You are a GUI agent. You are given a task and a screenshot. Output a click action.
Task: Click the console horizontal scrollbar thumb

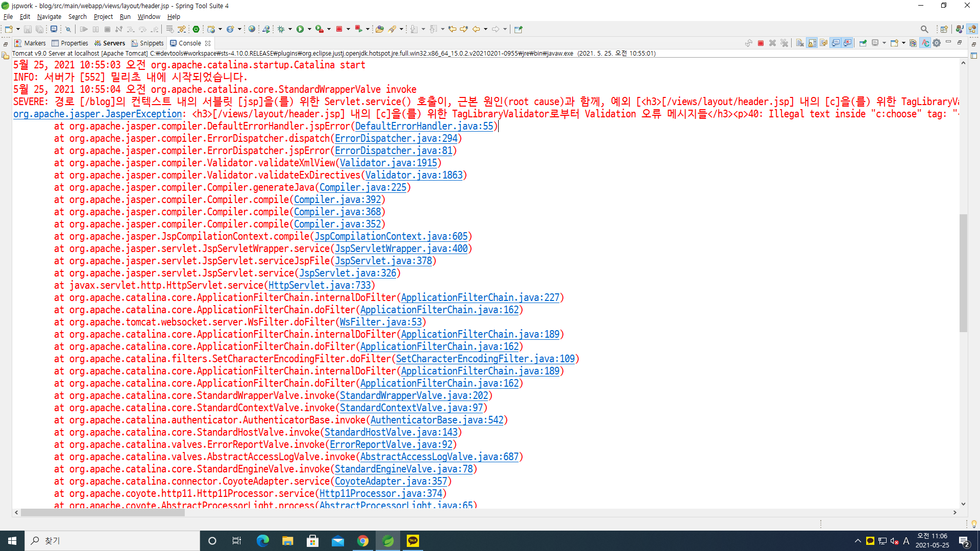(103, 512)
